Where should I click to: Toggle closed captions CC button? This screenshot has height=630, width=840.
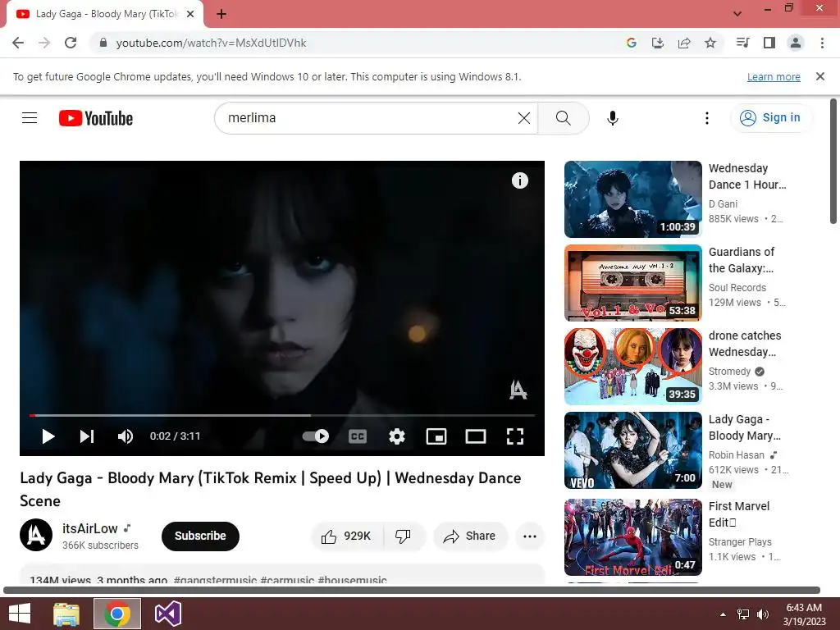pyautogui.click(x=358, y=436)
